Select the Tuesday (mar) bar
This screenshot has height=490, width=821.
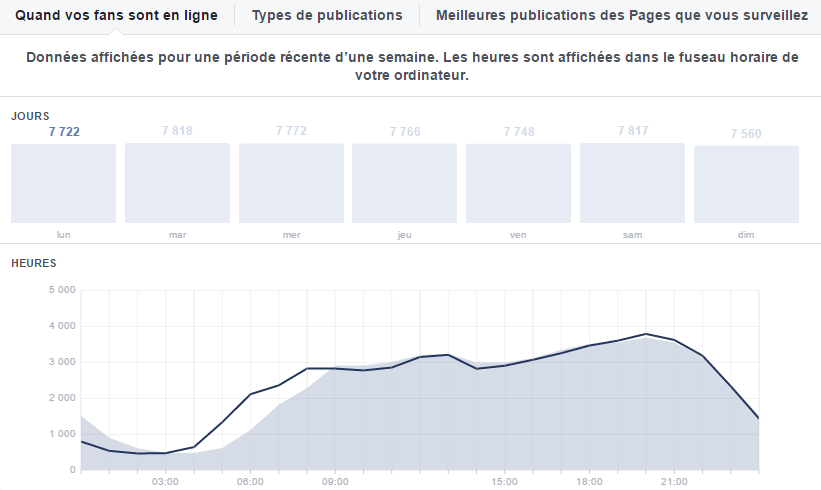click(178, 183)
